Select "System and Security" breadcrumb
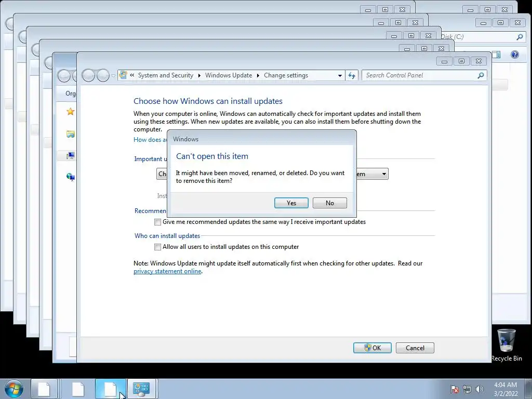 coord(166,75)
